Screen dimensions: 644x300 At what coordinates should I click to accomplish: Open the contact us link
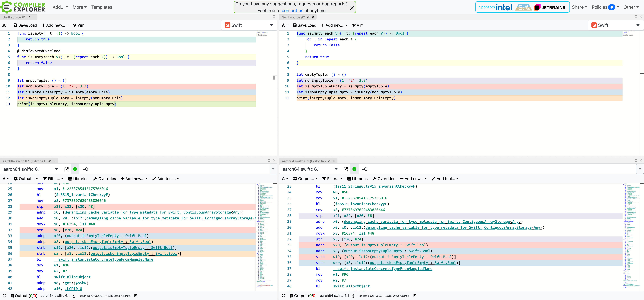(x=292, y=11)
